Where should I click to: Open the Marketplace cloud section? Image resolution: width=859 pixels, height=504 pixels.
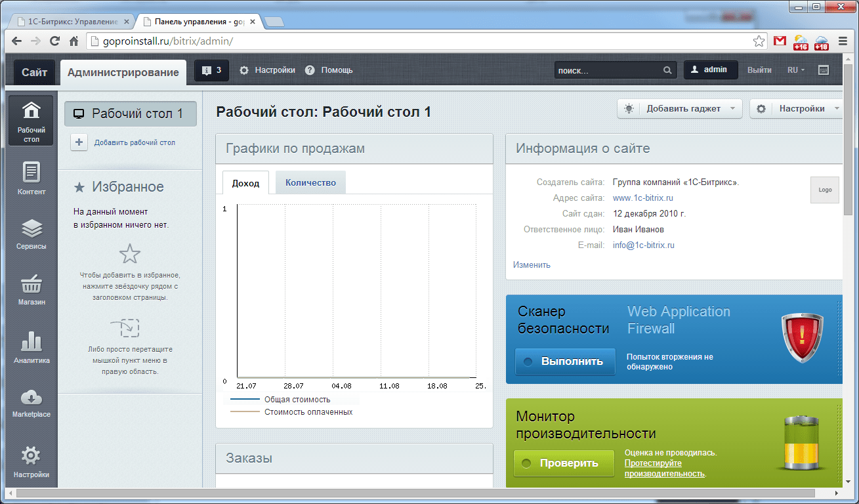point(31,402)
